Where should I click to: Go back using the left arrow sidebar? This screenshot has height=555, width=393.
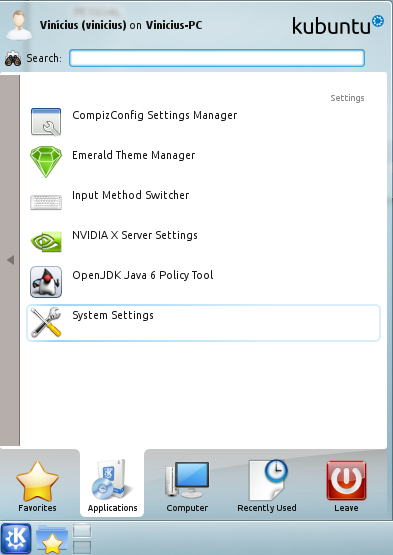click(x=10, y=260)
